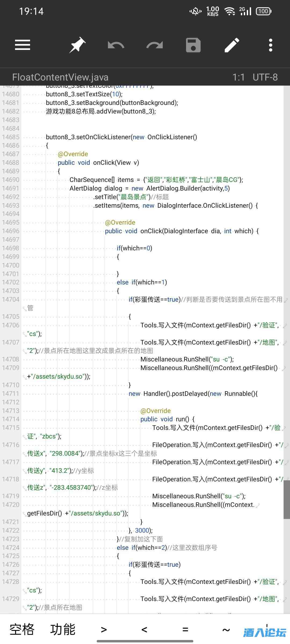Insert the less-than symbol
This screenshot has width=290, height=644.
(x=144, y=629)
